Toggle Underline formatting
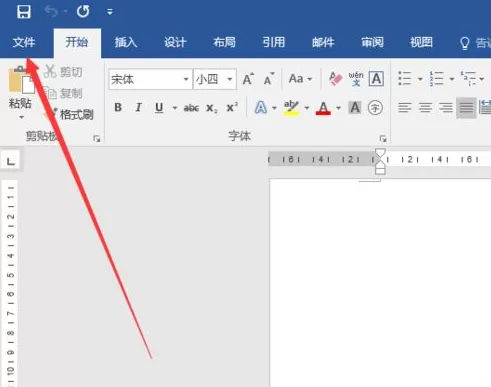Image resolution: width=491 pixels, height=387 pixels. coord(159,108)
